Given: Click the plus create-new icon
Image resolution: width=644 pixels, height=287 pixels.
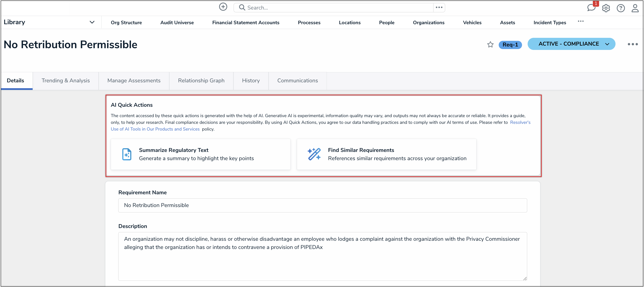Looking at the screenshot, I should [x=223, y=7].
